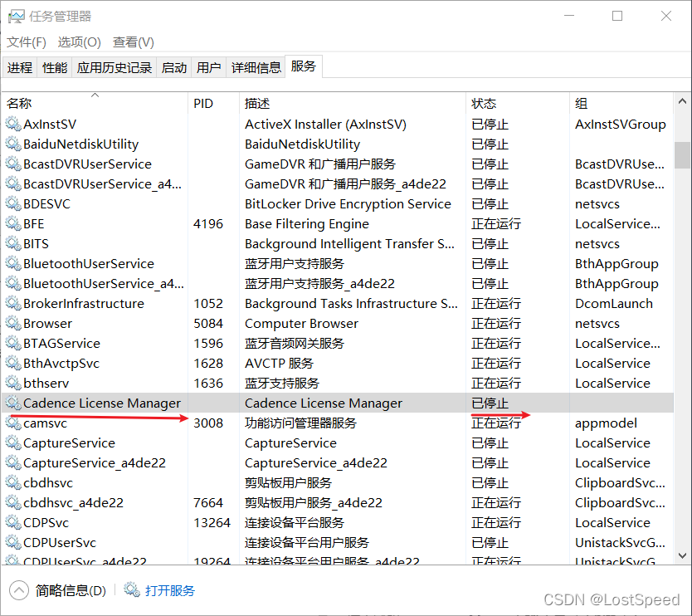Screen dimensions: 692x616
Task: Click the BFE service gear icon
Action: click(12, 224)
